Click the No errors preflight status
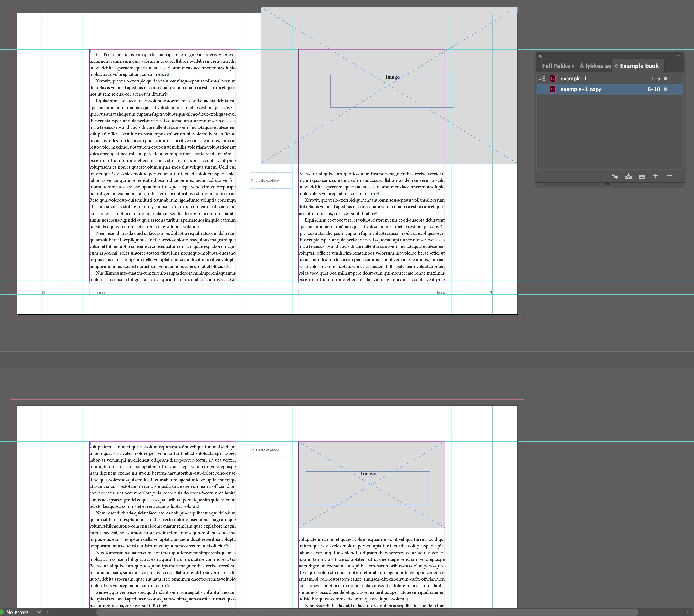Viewport: 694px width, 616px height. [x=17, y=612]
